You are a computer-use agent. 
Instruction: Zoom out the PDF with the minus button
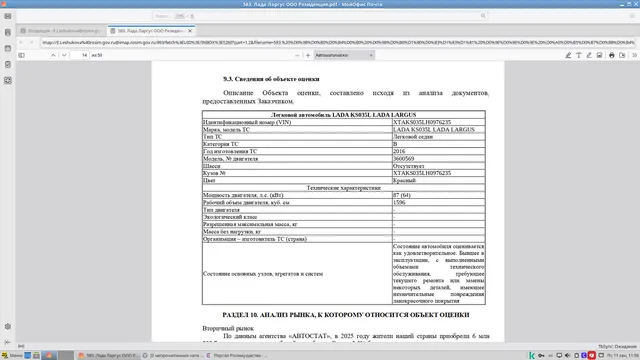(x=297, y=55)
